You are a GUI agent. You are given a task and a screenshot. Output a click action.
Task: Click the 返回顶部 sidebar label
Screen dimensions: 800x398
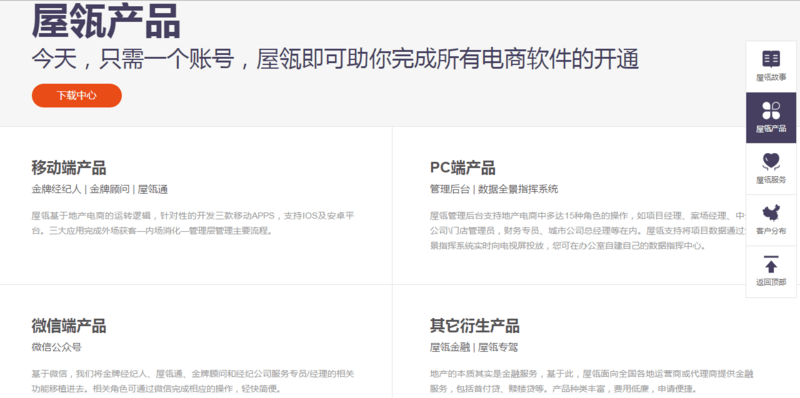click(771, 282)
